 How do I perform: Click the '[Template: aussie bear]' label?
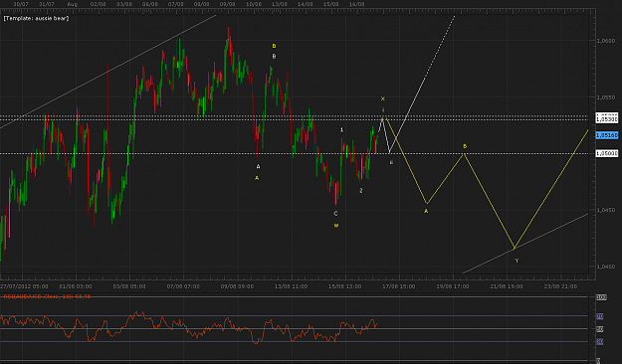coord(36,18)
